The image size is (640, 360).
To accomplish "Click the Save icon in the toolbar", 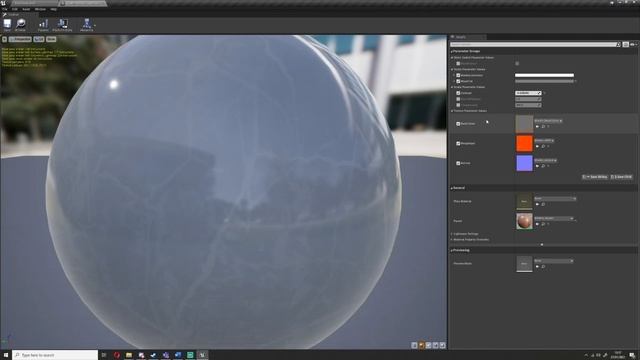I will pos(7,24).
